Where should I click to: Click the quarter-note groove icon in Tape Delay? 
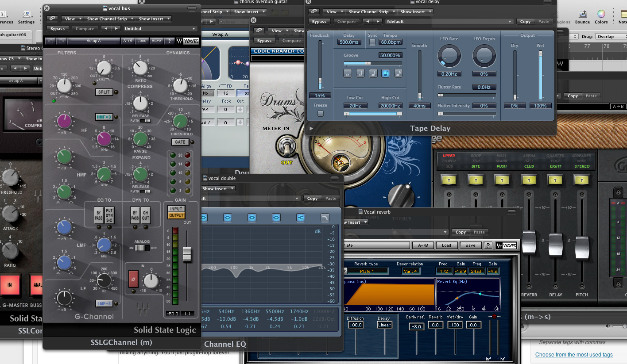click(x=373, y=73)
